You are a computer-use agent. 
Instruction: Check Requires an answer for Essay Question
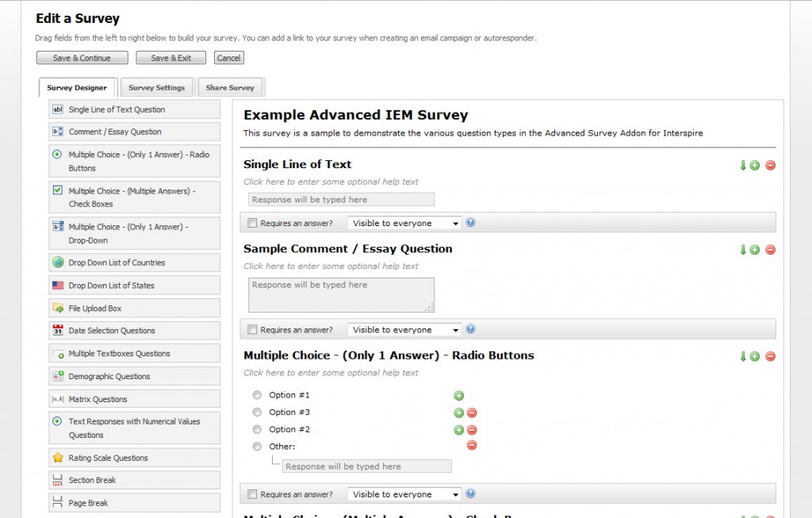(252, 330)
